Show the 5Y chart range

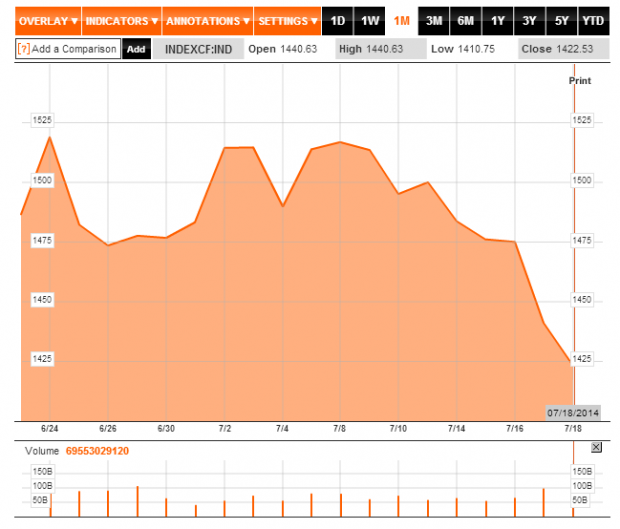(562, 20)
